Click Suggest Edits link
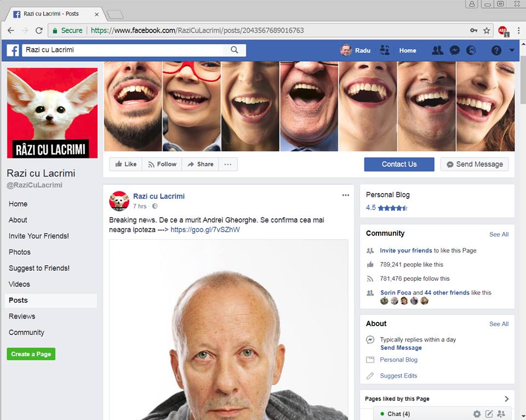The height and width of the screenshot is (420, 526). (398, 376)
